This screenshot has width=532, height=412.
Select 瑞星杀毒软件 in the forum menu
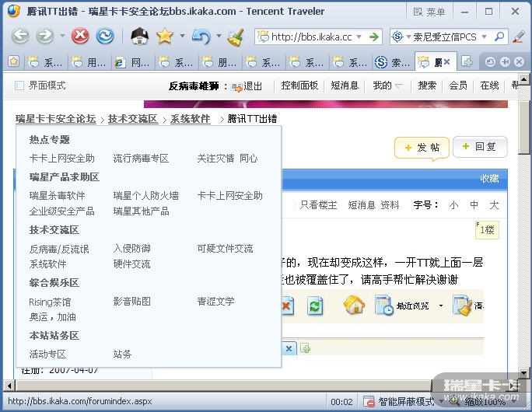[57, 195]
